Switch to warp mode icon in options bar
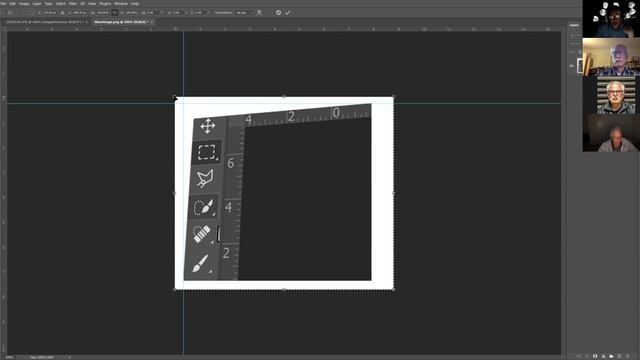The width and height of the screenshot is (640, 360). (x=259, y=13)
